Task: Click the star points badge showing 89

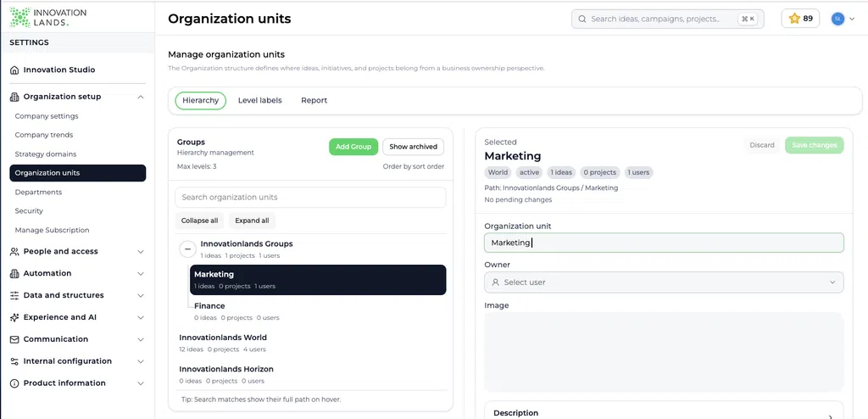Action: click(800, 19)
